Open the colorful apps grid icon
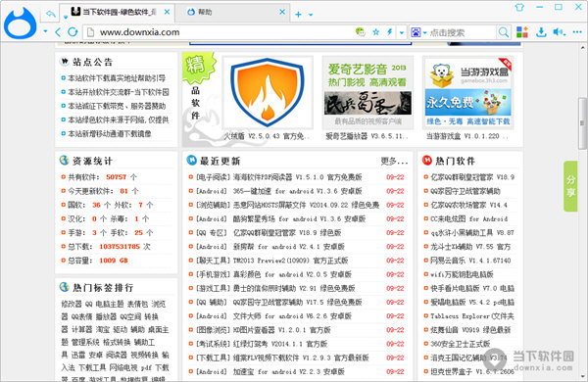The height and width of the screenshot is (382, 588). tap(522, 32)
